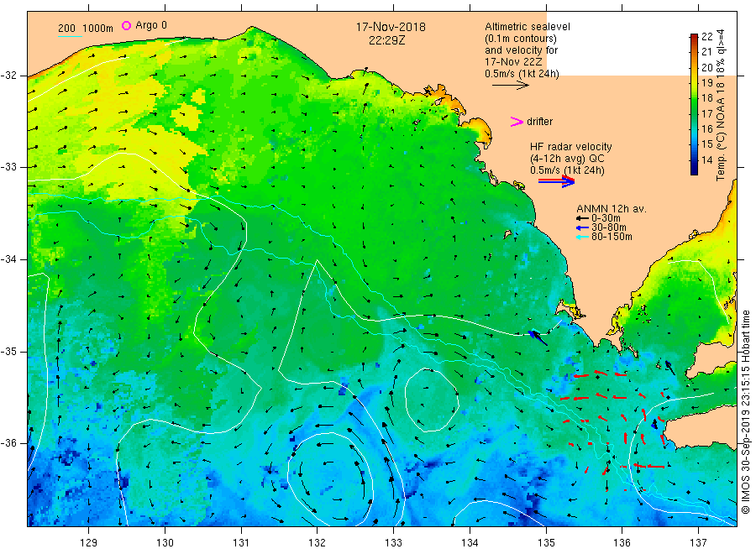Click the 136 longitude axis label
This screenshot has width=756, height=554.
622,543
